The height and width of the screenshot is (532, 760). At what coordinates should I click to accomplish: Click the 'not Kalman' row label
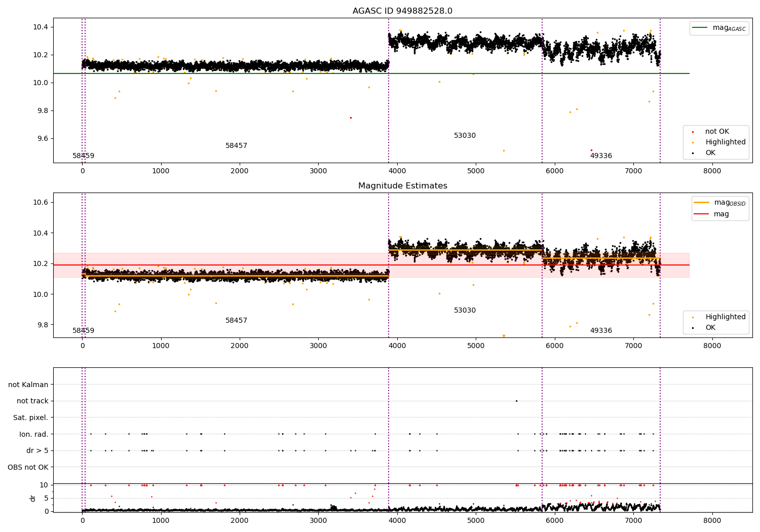(x=28, y=385)
